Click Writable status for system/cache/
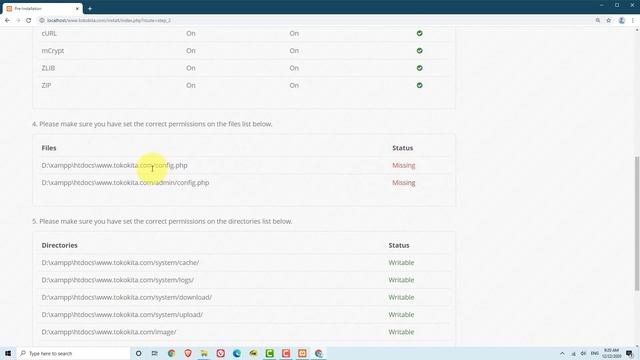 click(x=401, y=262)
